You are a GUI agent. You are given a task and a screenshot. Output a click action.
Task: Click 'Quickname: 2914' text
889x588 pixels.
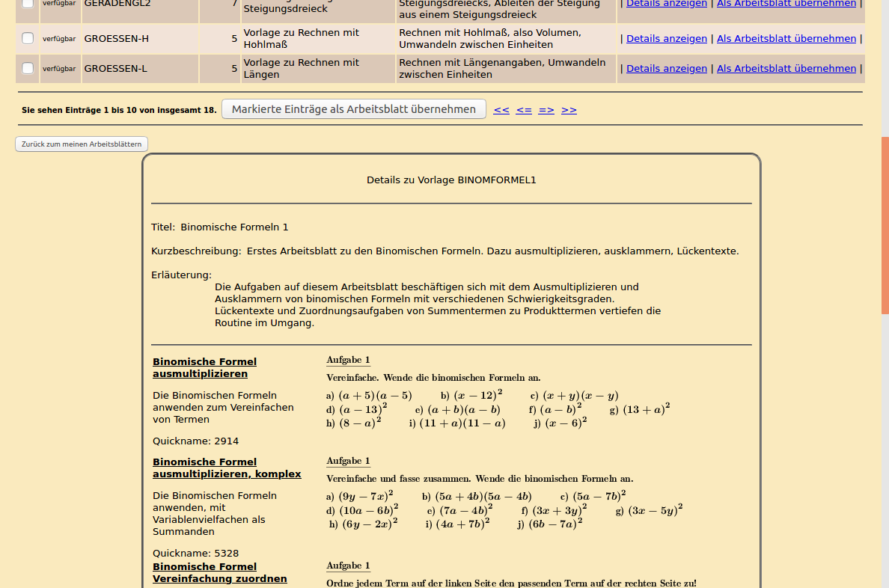click(x=195, y=441)
